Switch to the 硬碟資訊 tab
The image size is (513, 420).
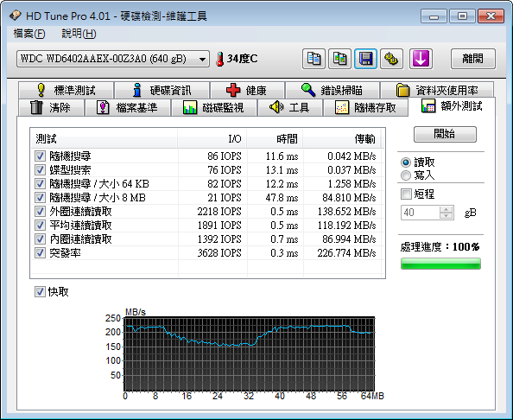click(162, 90)
